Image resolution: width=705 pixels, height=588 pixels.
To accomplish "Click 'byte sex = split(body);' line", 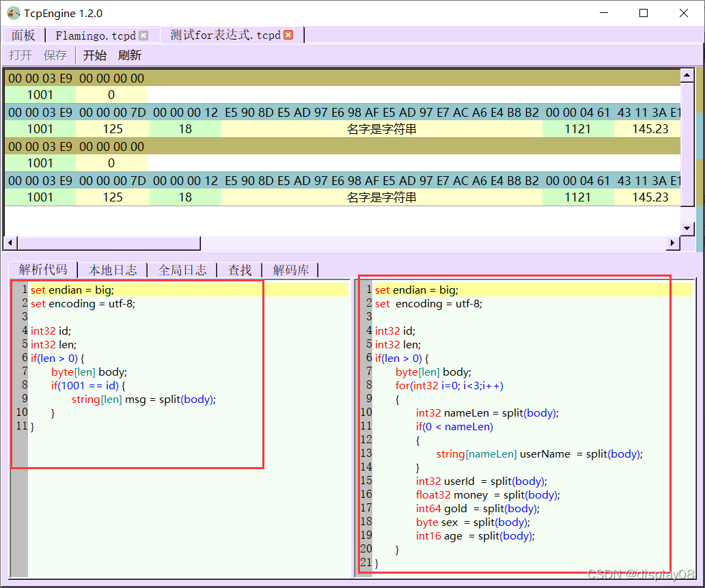I will (x=473, y=522).
